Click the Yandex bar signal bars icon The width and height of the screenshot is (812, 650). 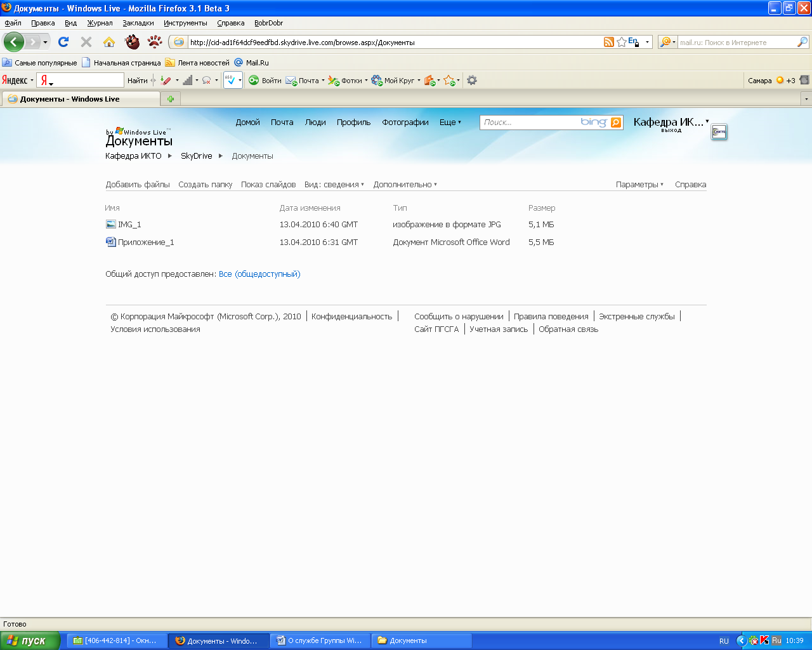point(188,81)
